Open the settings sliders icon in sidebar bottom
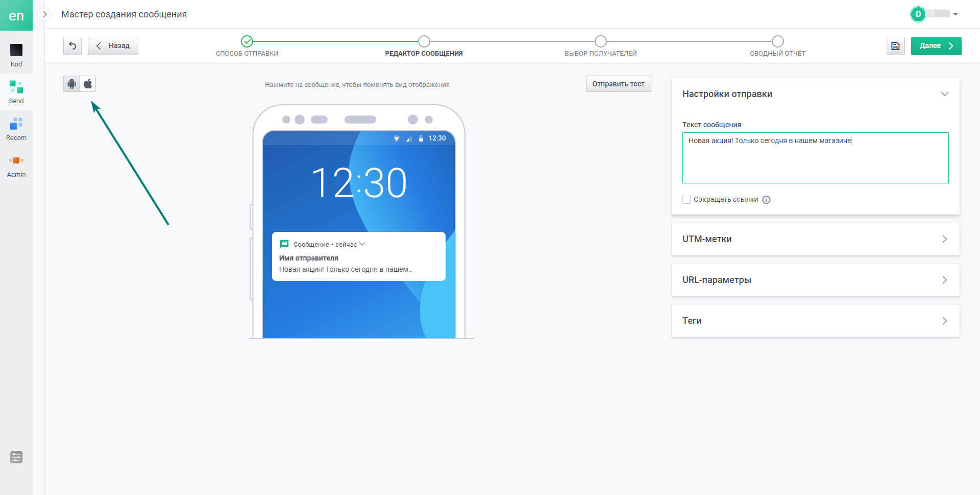The image size is (980, 495). 16,457
